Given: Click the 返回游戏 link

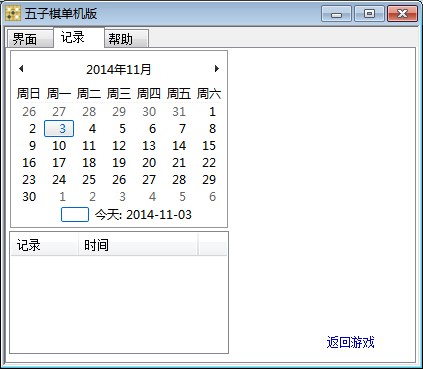Looking at the screenshot, I should pyautogui.click(x=350, y=342).
